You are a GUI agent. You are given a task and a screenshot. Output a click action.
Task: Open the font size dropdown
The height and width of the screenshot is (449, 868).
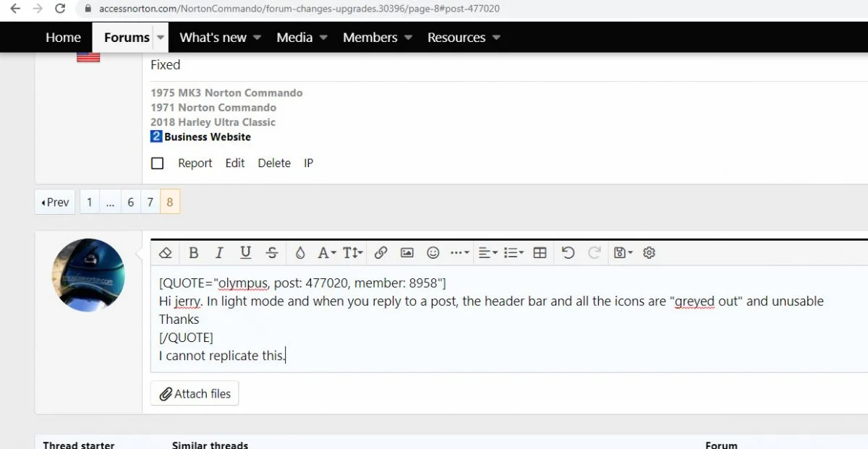click(x=352, y=253)
